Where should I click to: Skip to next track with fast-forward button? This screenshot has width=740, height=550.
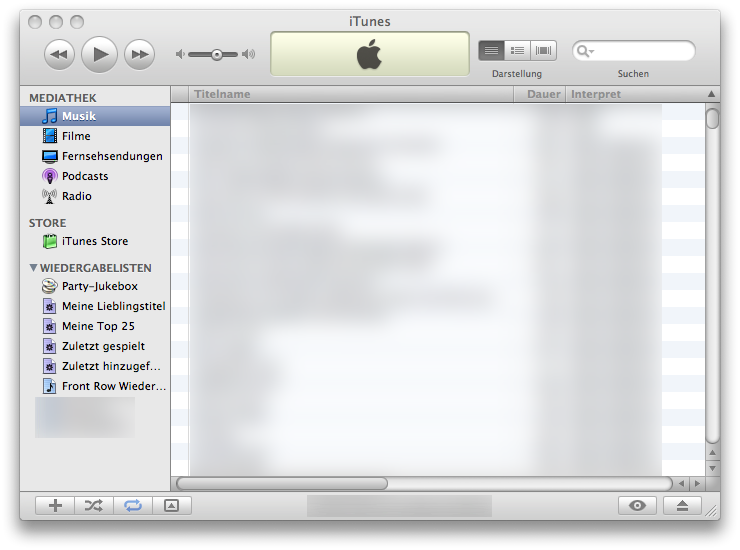click(x=139, y=55)
